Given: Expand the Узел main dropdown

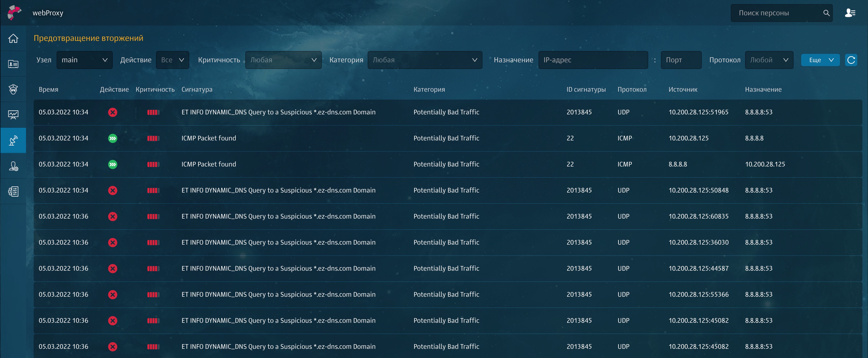Looking at the screenshot, I should pos(85,60).
